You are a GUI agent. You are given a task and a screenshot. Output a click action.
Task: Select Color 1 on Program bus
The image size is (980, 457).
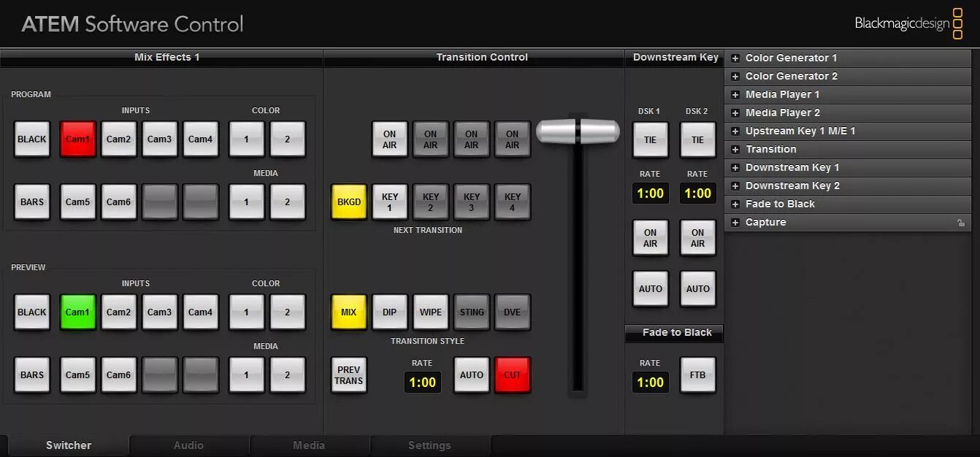246,139
